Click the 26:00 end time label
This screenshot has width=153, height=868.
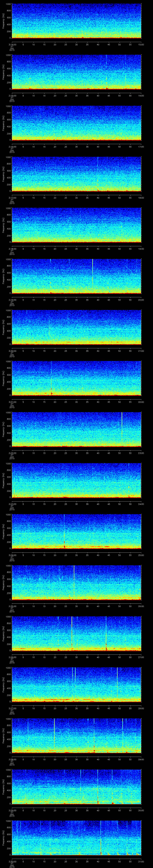141,606
